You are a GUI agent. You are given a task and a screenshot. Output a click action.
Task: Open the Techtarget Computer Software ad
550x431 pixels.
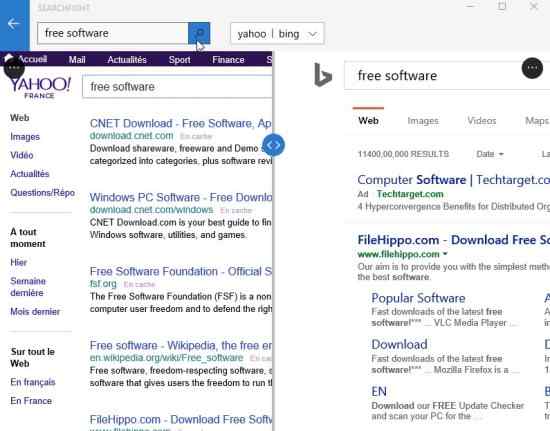pyautogui.click(x=454, y=180)
